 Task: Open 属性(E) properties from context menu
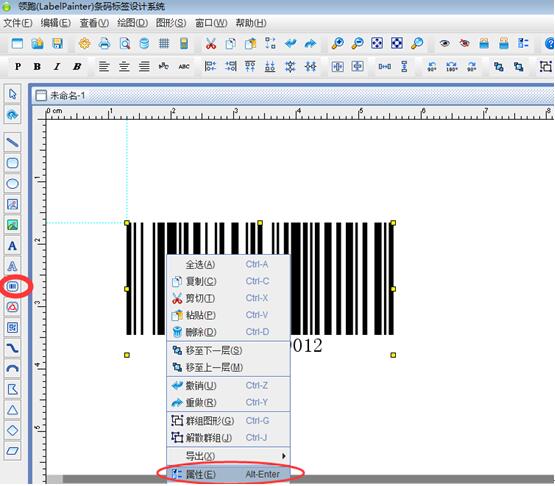[x=228, y=474]
